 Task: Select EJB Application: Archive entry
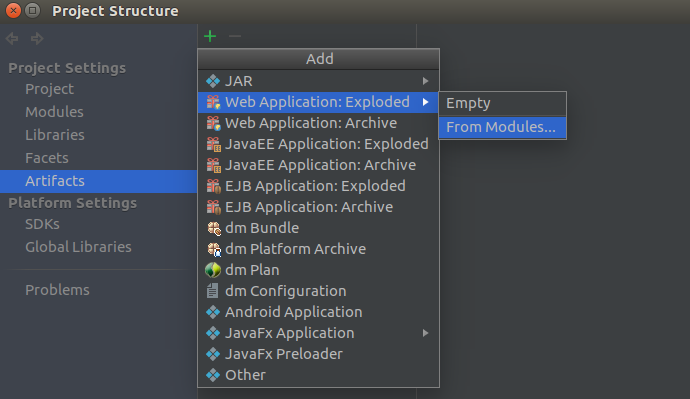pyautogui.click(x=319, y=207)
